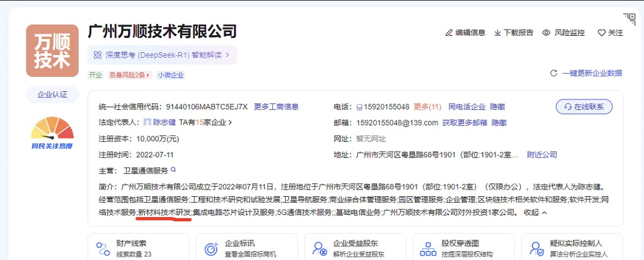The width and height of the screenshot is (644, 260).
Task: Click 隐藏 next to phone number
Action: (498, 107)
